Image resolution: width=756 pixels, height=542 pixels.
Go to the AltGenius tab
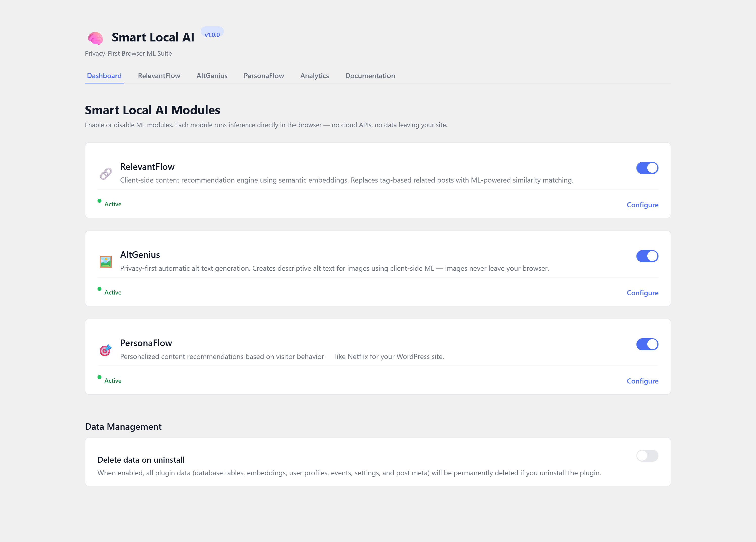(212, 76)
